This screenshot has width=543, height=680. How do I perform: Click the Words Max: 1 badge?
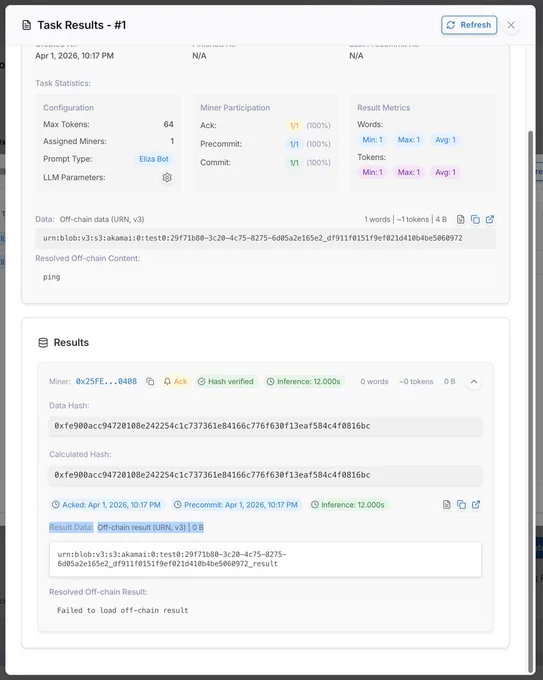pos(409,140)
